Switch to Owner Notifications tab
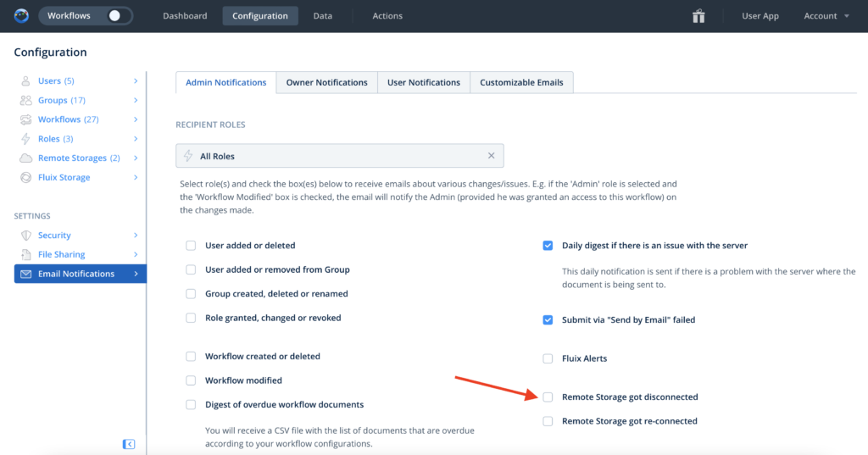 tap(326, 83)
